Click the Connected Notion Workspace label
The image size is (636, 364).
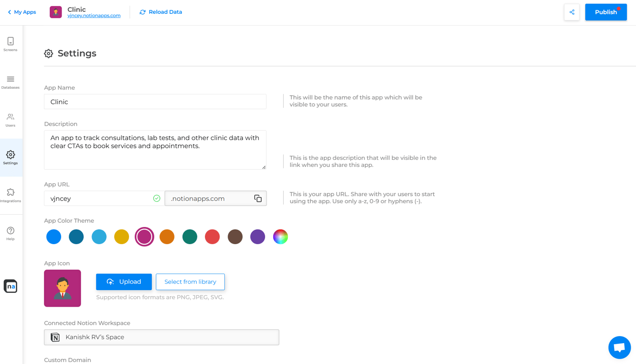pos(87,323)
